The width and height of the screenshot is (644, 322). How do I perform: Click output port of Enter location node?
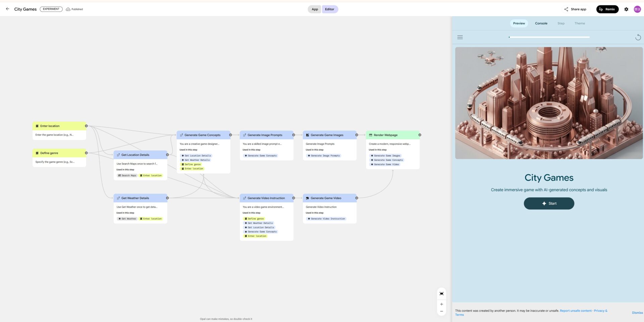click(x=86, y=126)
